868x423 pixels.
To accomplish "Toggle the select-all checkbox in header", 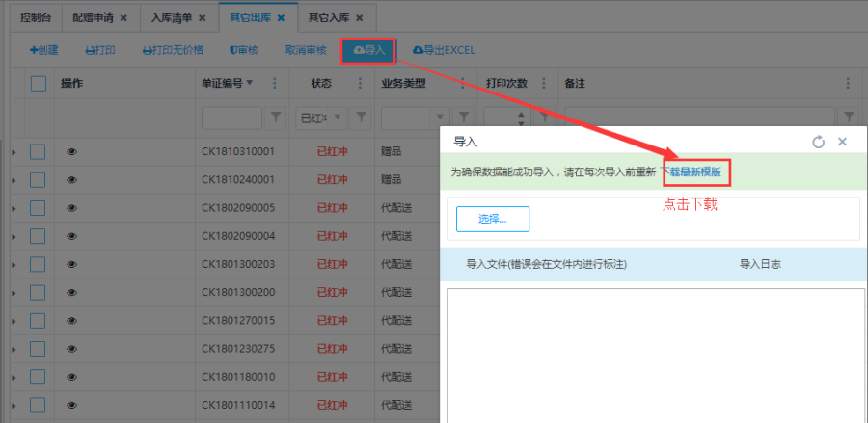I will pos(39,84).
